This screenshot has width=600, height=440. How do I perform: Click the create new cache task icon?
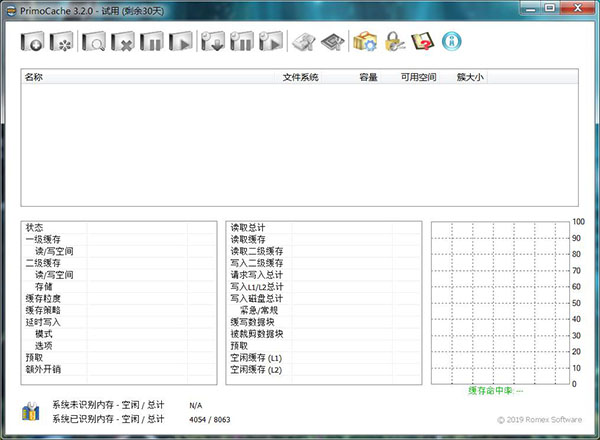32,41
